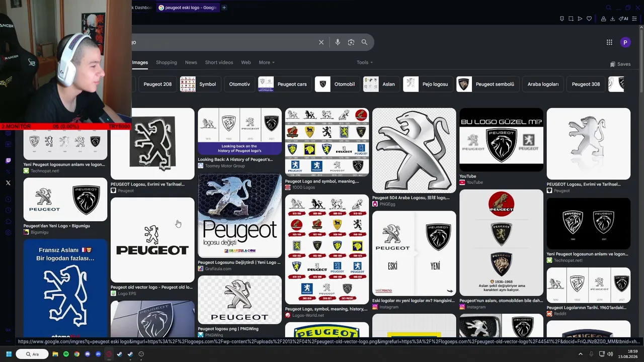Switch to the News tab
This screenshot has height=362, width=644.
[x=191, y=62]
